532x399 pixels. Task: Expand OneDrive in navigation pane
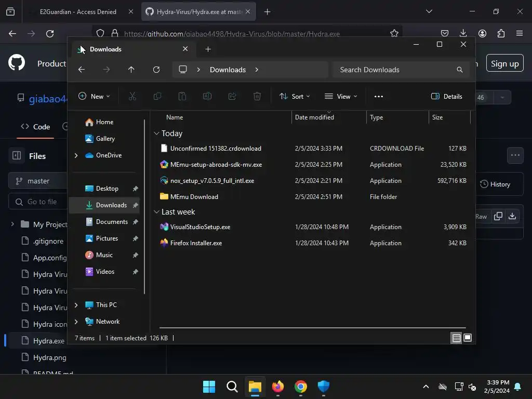[76, 155]
